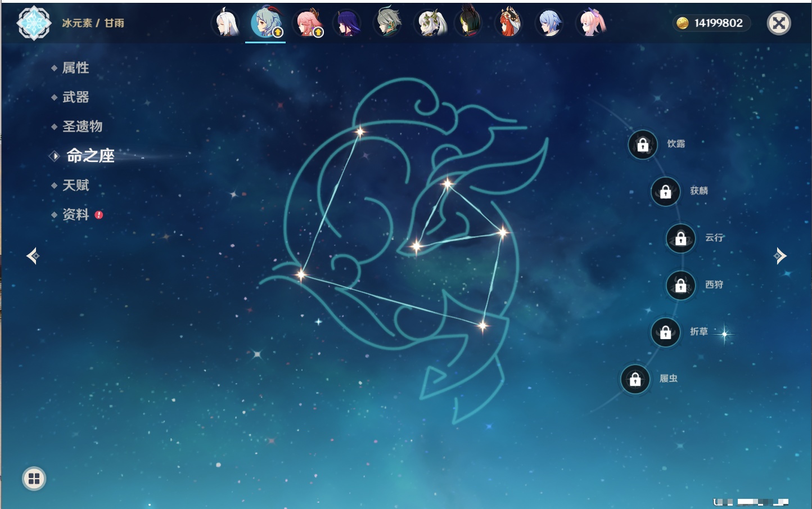The height and width of the screenshot is (509, 812).
Task: Open the locked 饮露 constellation node
Action: click(643, 145)
